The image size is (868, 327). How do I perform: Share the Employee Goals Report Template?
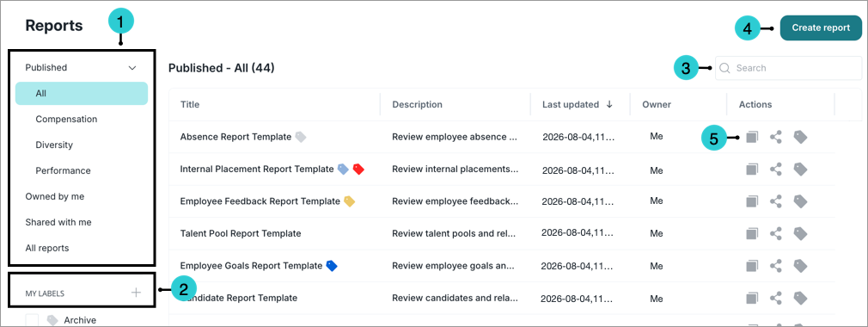(776, 266)
